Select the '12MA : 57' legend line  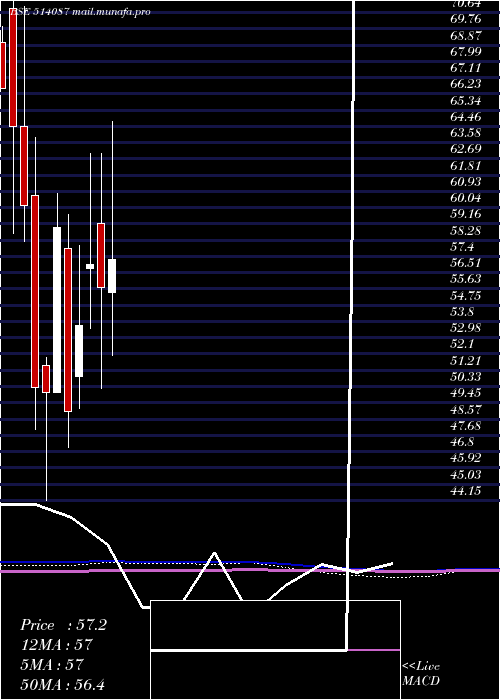click(x=56, y=645)
